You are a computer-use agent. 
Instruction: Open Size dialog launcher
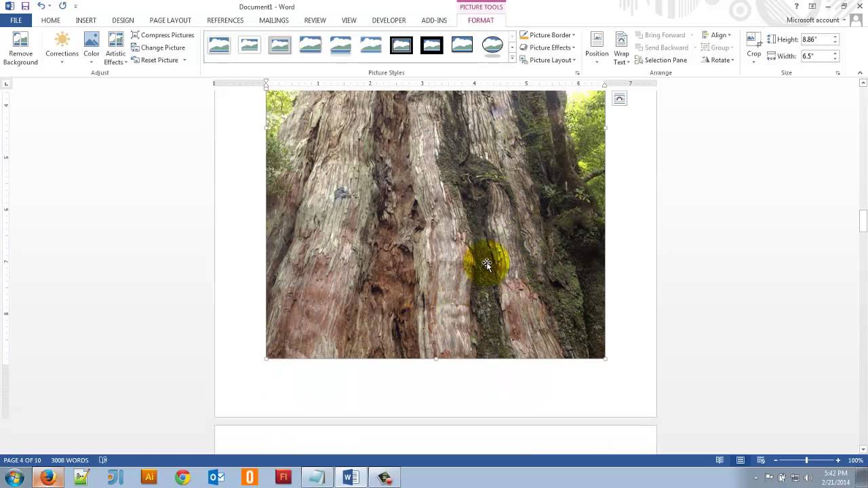(837, 73)
